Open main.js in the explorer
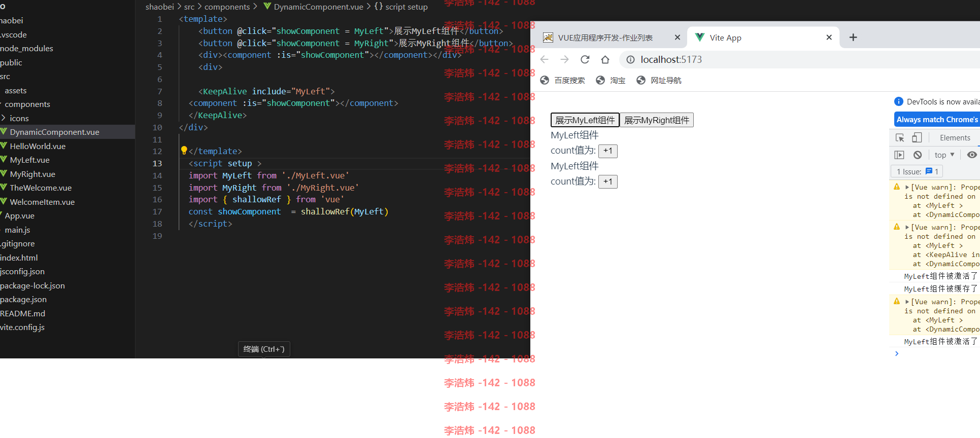Image resolution: width=980 pixels, height=438 pixels. (x=18, y=230)
